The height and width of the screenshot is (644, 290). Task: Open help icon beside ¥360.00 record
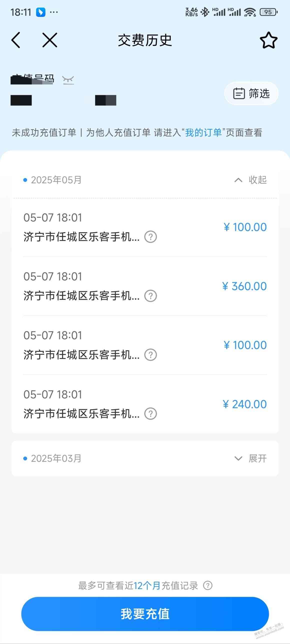151,296
